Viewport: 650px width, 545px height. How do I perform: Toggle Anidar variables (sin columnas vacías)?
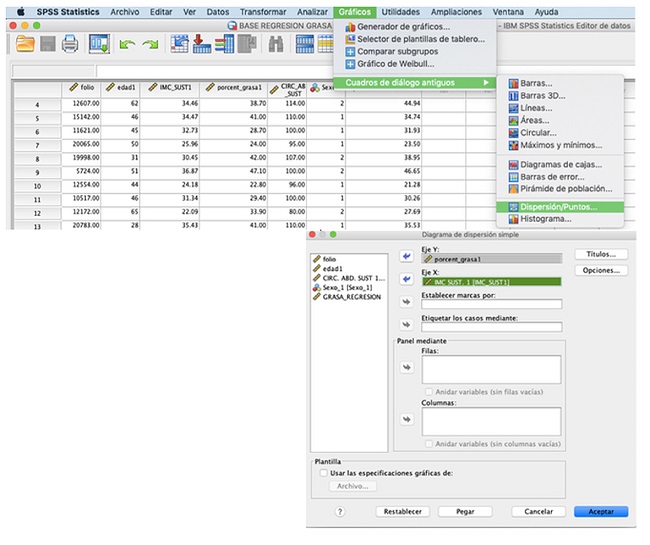[428, 442]
